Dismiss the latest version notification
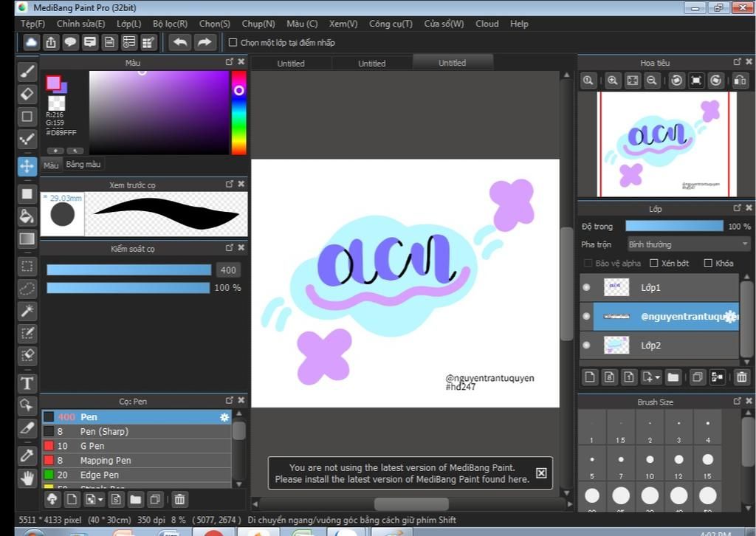Screen dimensions: 756x536 click(x=541, y=473)
